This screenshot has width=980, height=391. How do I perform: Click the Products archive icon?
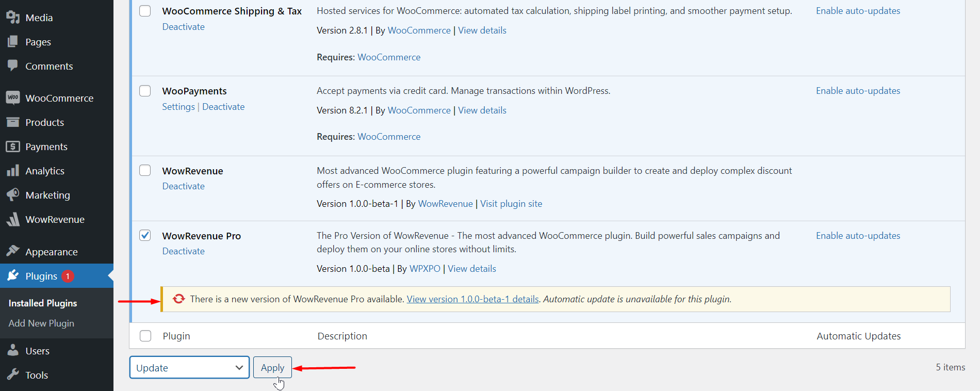(13, 122)
